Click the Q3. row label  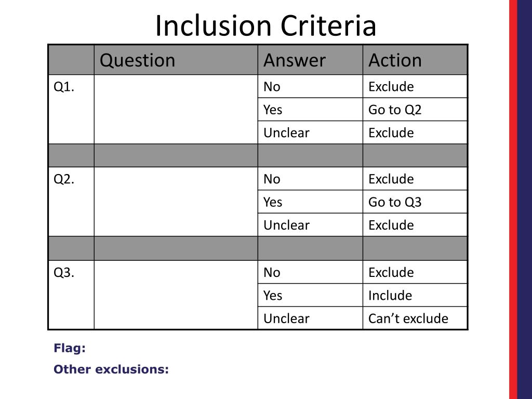(x=64, y=272)
